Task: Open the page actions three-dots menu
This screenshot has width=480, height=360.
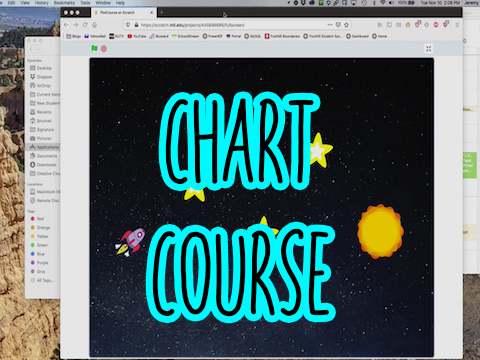Action: point(330,25)
